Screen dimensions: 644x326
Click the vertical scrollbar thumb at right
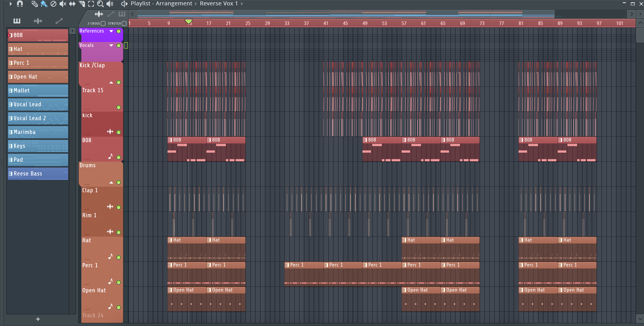[x=640, y=35]
